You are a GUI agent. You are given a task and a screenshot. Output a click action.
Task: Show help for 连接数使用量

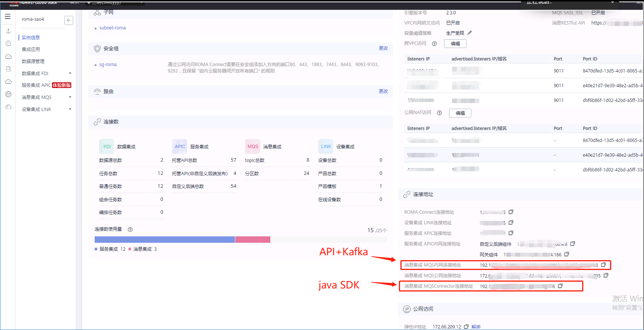130,229
